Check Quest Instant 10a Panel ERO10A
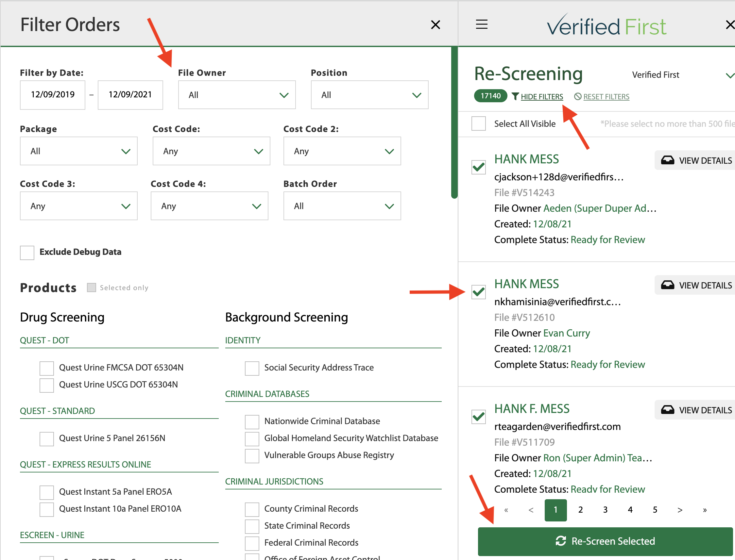Image resolution: width=735 pixels, height=560 pixels. [x=47, y=509]
